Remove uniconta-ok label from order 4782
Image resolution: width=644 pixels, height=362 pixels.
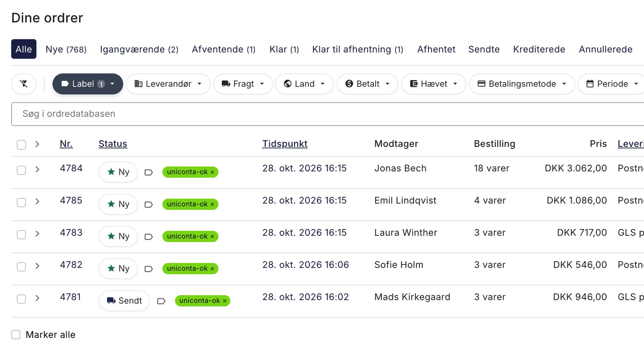(x=213, y=269)
